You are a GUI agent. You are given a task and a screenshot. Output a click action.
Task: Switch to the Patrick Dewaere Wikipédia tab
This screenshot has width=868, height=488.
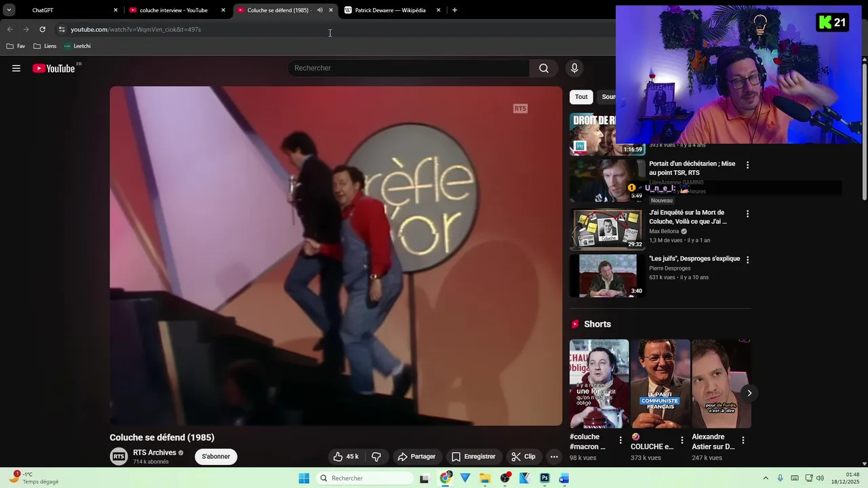[x=392, y=10]
